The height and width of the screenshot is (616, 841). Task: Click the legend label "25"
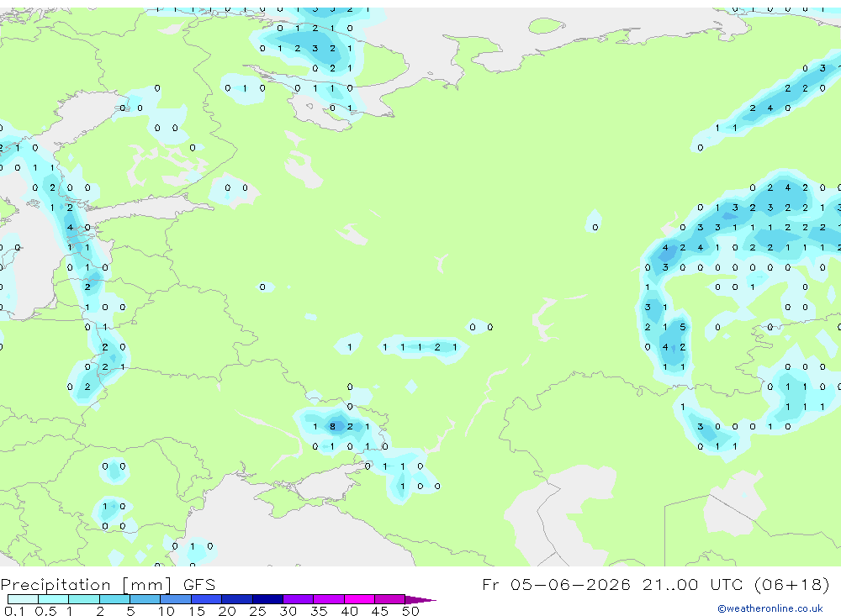(x=257, y=611)
